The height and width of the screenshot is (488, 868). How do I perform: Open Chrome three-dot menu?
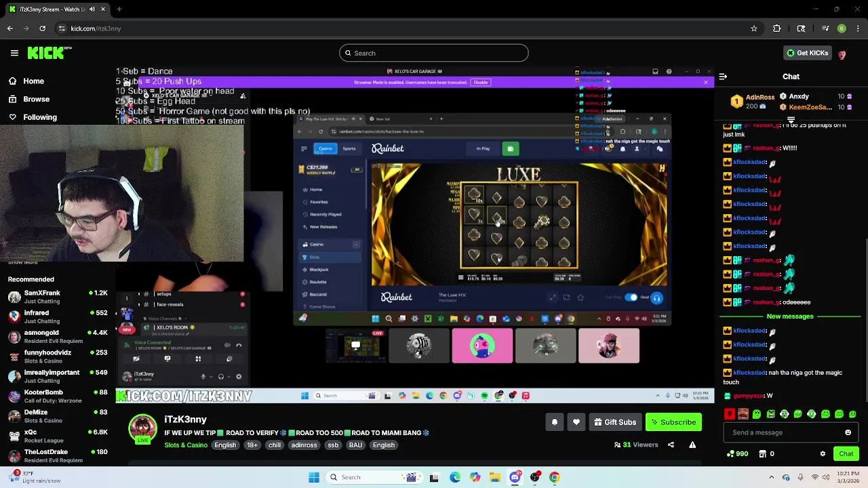click(x=858, y=28)
